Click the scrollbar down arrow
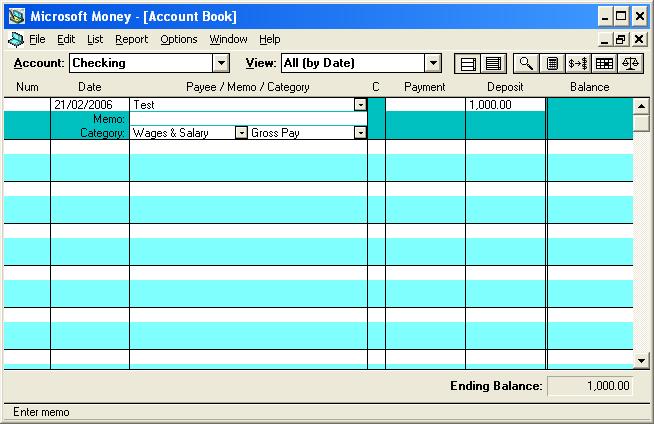Viewport: 654px width, 424px height. click(641, 361)
